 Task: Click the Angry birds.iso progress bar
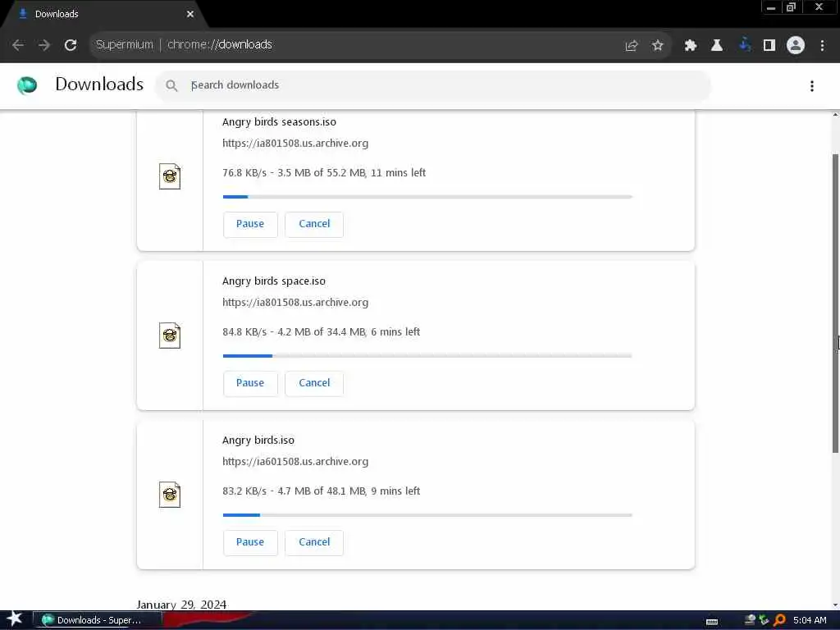(x=427, y=515)
